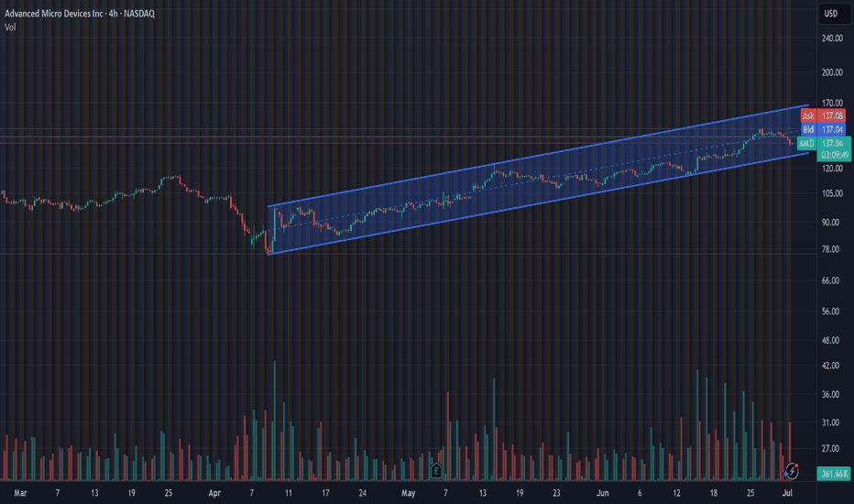Screen dimensions: 854x504
Task: Click the Mar label on time axis
Action: pyautogui.click(x=20, y=493)
